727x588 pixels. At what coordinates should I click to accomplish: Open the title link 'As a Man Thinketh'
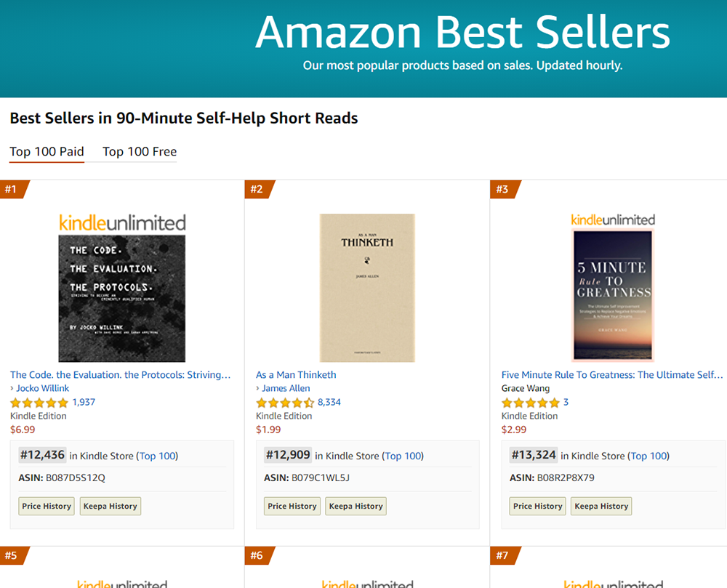[x=296, y=375]
